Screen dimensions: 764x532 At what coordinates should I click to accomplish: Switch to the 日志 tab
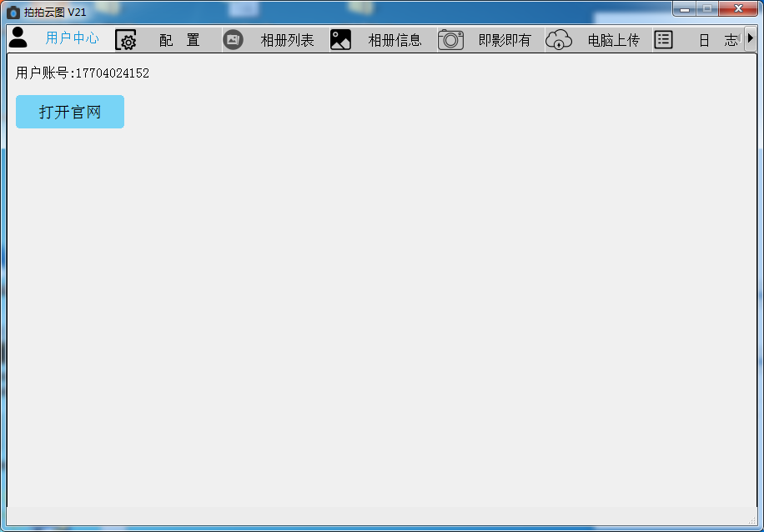(719, 39)
